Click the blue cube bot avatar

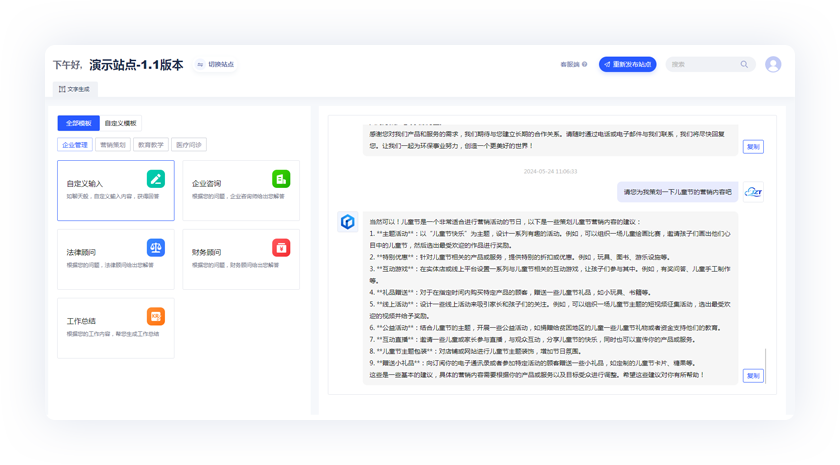coord(347,221)
